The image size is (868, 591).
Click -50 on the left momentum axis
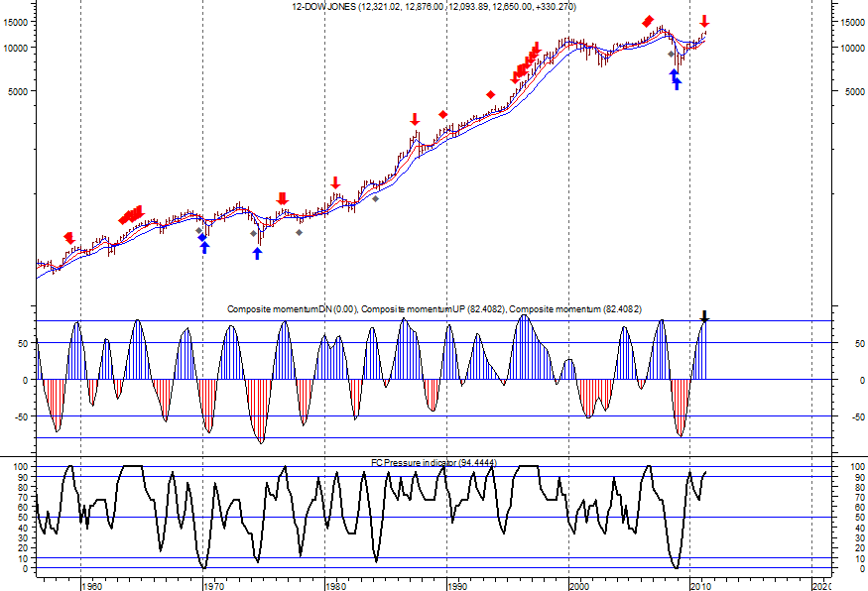tap(21, 416)
